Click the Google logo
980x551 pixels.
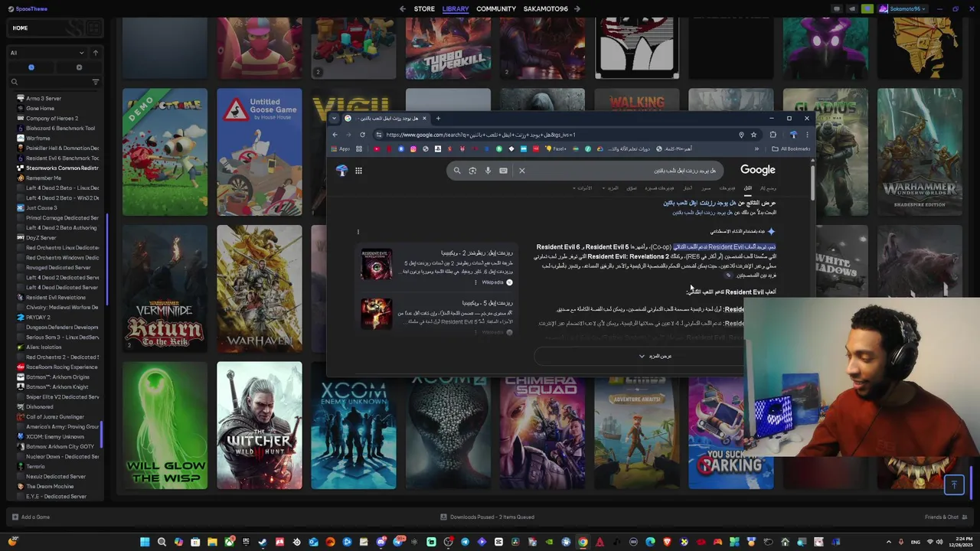click(x=758, y=170)
